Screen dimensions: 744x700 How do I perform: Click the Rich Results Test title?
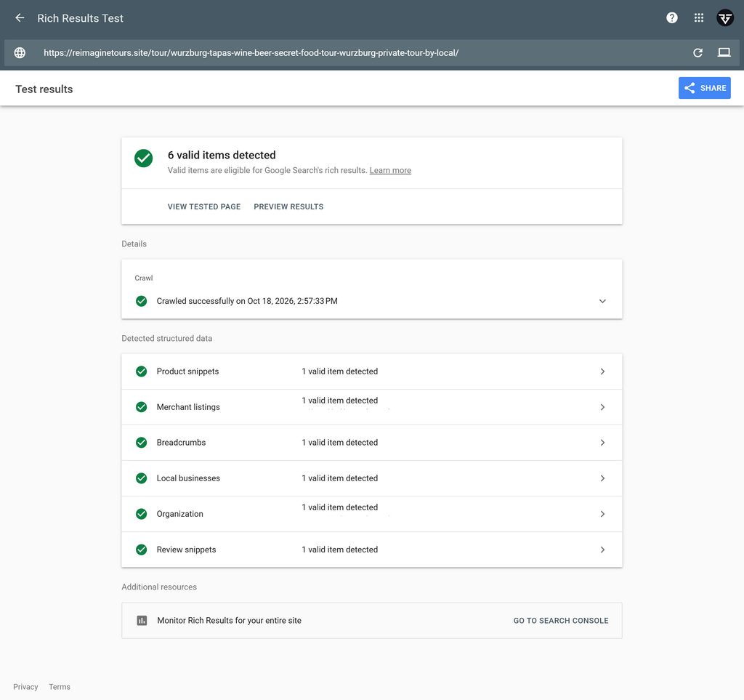(80, 18)
